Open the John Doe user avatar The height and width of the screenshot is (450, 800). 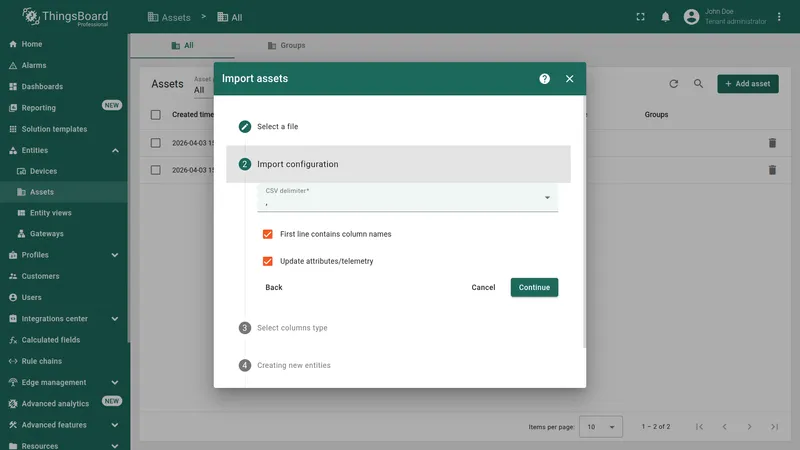[x=691, y=17]
